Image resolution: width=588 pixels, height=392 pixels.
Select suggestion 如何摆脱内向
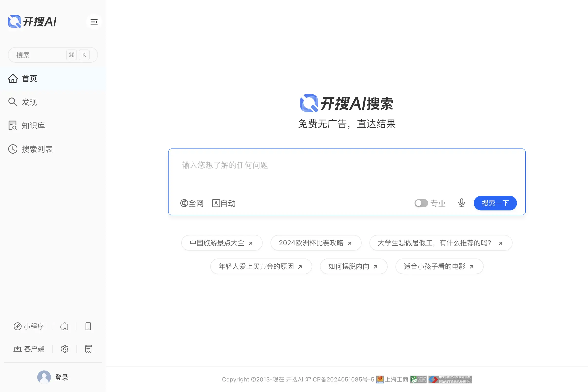tap(354, 266)
